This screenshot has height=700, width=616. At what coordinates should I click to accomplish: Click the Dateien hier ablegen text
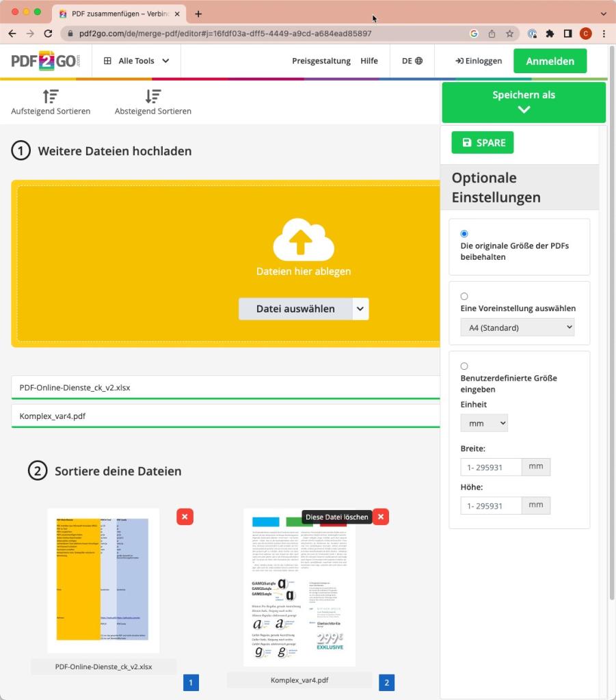304,271
